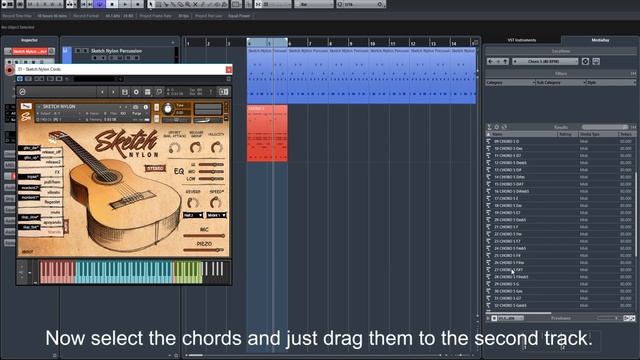
Task: Select the Mute (X) tool in the toolbar
Action: 195,4
